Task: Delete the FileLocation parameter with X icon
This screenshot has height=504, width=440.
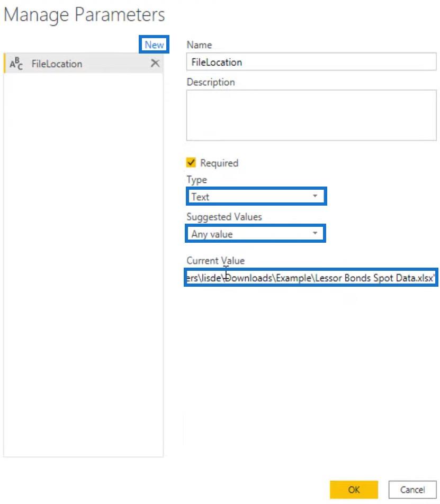Action: (155, 63)
